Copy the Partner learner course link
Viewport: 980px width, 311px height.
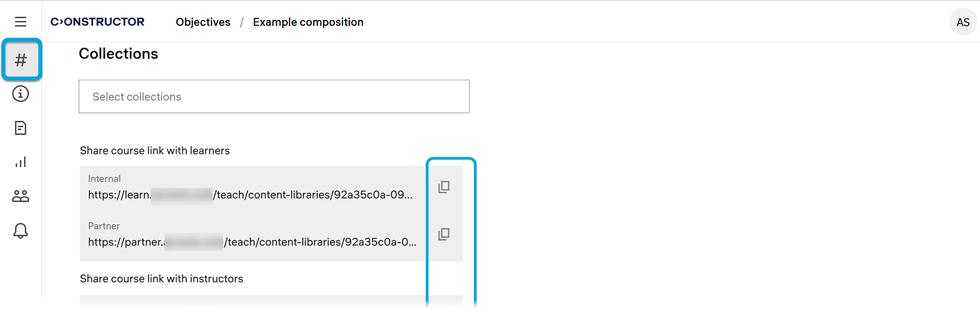(444, 234)
